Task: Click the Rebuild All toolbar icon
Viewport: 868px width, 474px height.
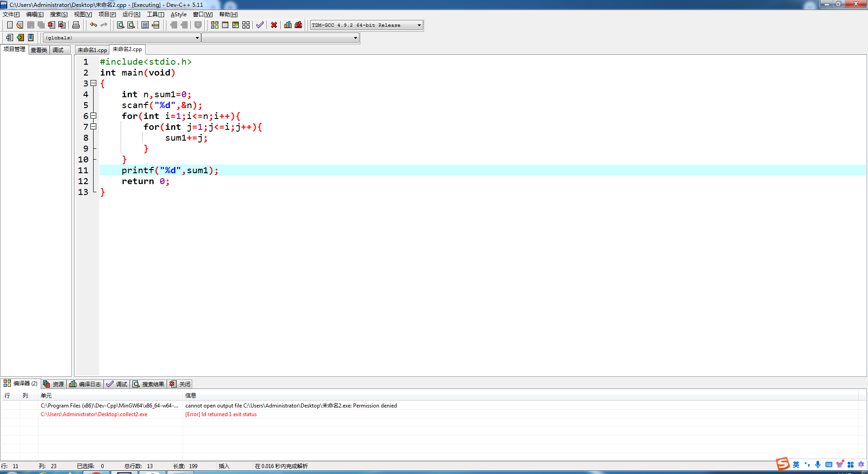Action: pyautogui.click(x=246, y=25)
